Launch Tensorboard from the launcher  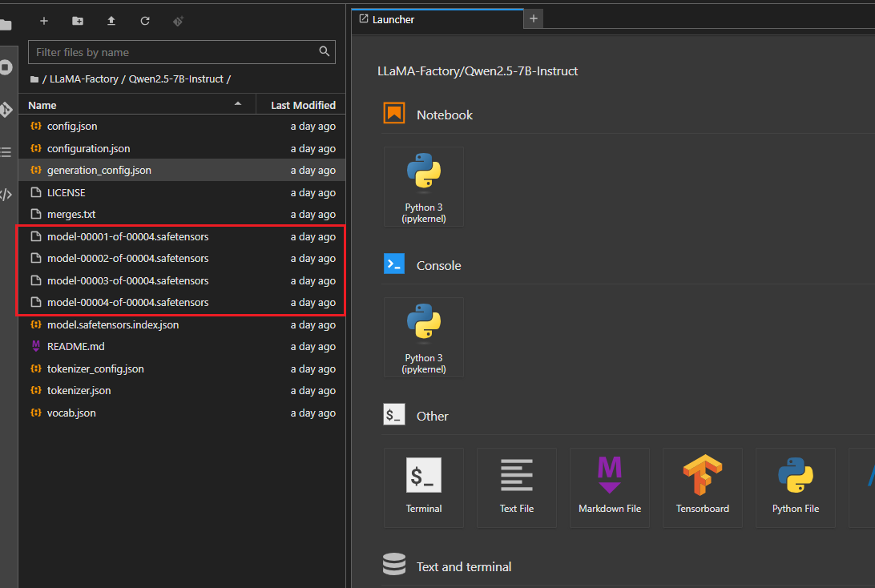tap(703, 488)
